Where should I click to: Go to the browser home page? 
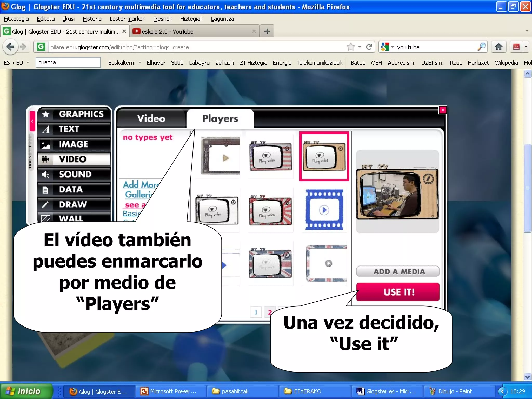click(498, 47)
